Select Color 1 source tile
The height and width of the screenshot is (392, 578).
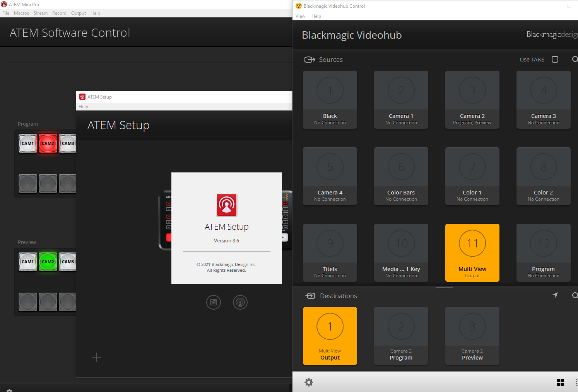pos(472,176)
